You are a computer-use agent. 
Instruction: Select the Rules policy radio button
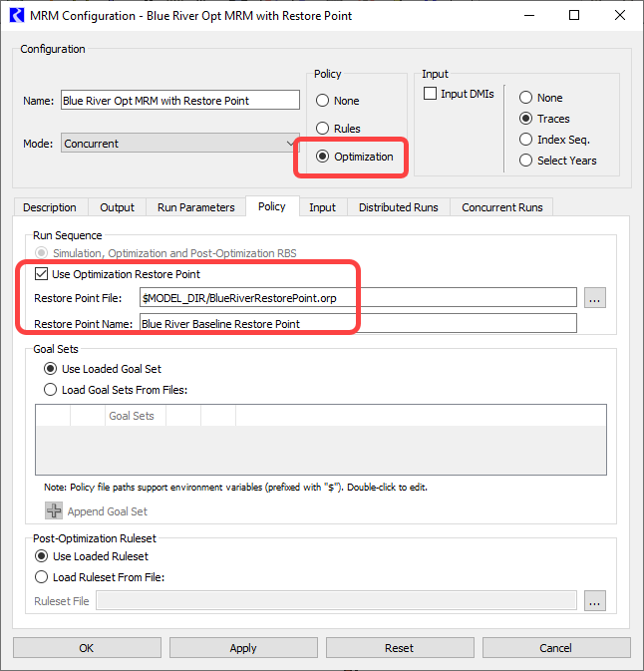point(322,129)
